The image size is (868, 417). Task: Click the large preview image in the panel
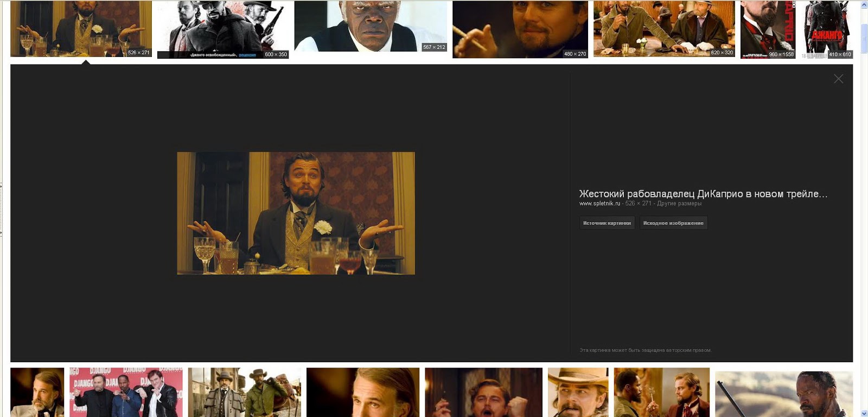[296, 213]
